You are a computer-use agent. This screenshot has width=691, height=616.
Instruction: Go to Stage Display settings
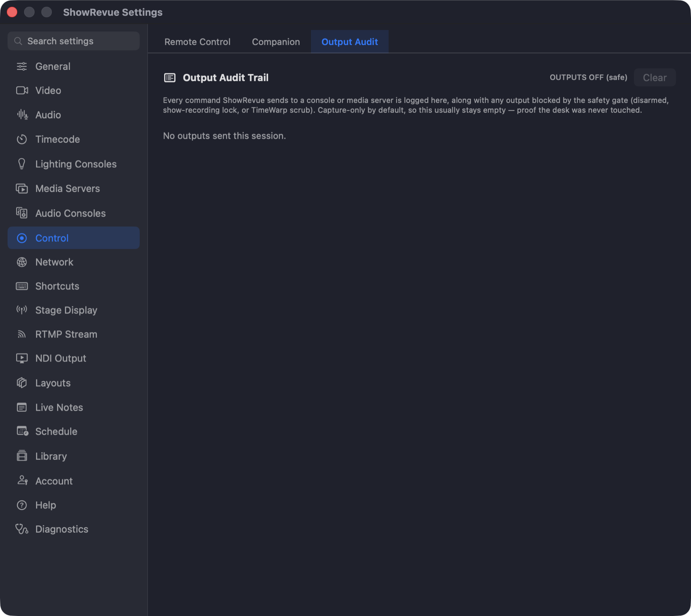[73, 310]
